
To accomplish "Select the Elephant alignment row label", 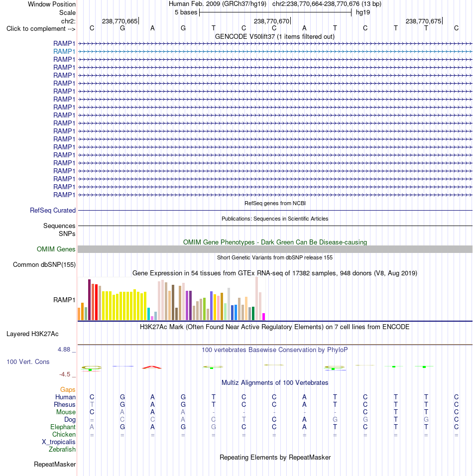I will (x=63, y=427).
